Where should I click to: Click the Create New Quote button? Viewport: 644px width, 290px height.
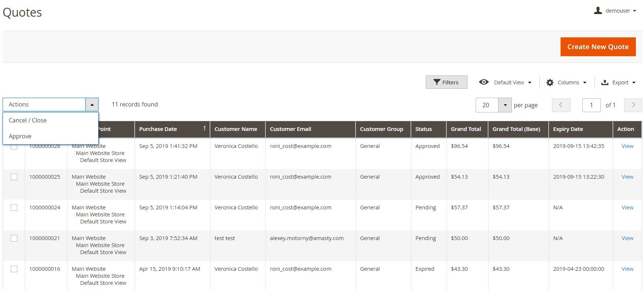point(598,47)
